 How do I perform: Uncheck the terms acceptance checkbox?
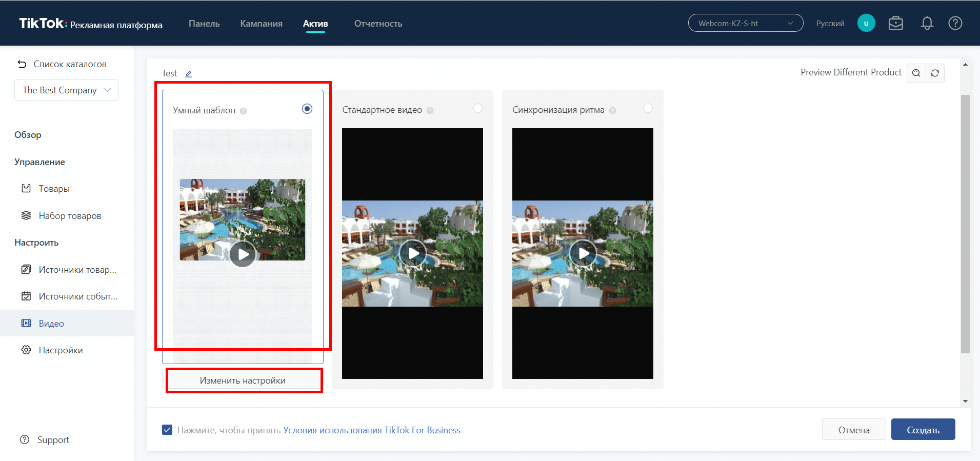tap(167, 430)
